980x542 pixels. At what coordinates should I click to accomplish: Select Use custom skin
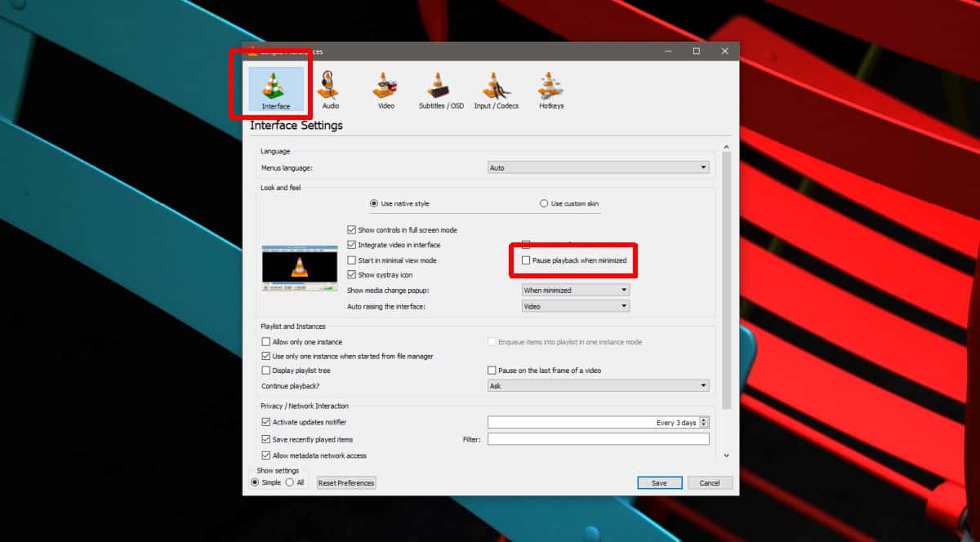(569, 203)
